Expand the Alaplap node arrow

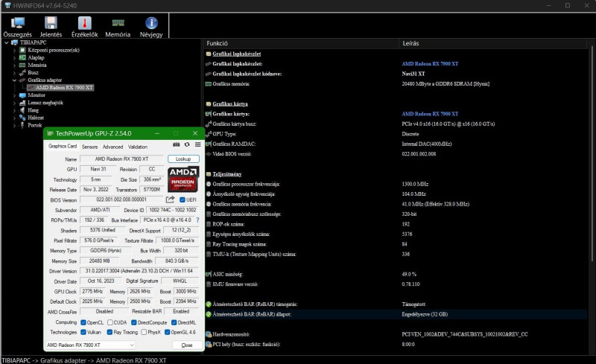coord(14,58)
